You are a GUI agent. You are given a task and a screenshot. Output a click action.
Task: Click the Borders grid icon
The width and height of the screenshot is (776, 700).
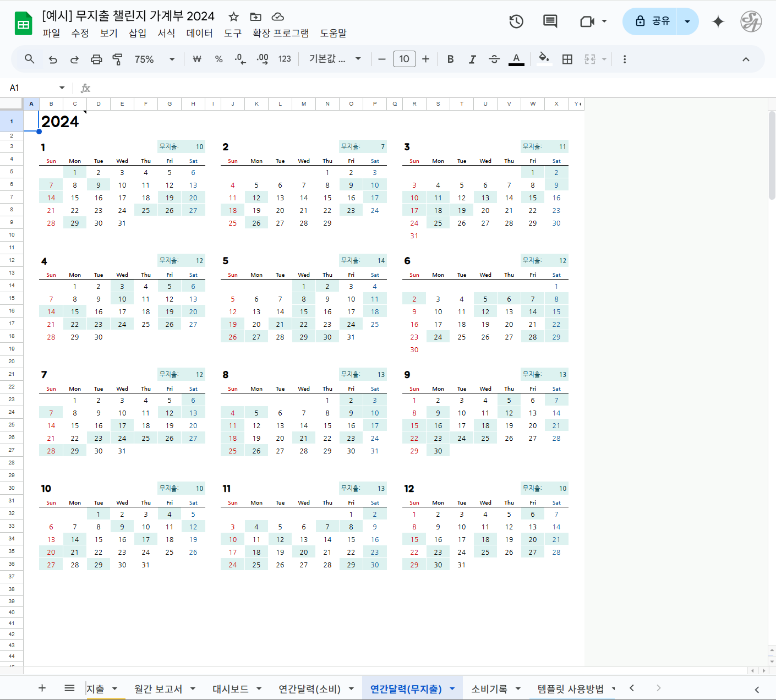(x=567, y=59)
